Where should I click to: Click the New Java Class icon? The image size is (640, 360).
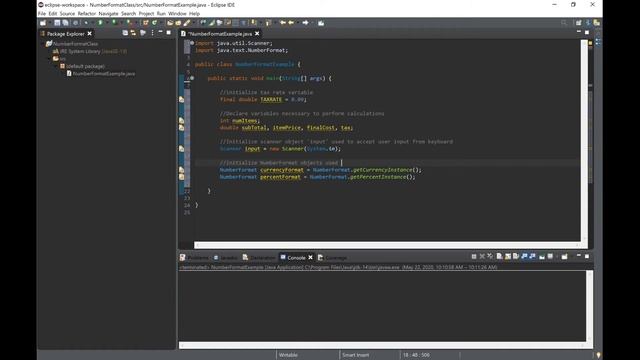(x=154, y=23)
